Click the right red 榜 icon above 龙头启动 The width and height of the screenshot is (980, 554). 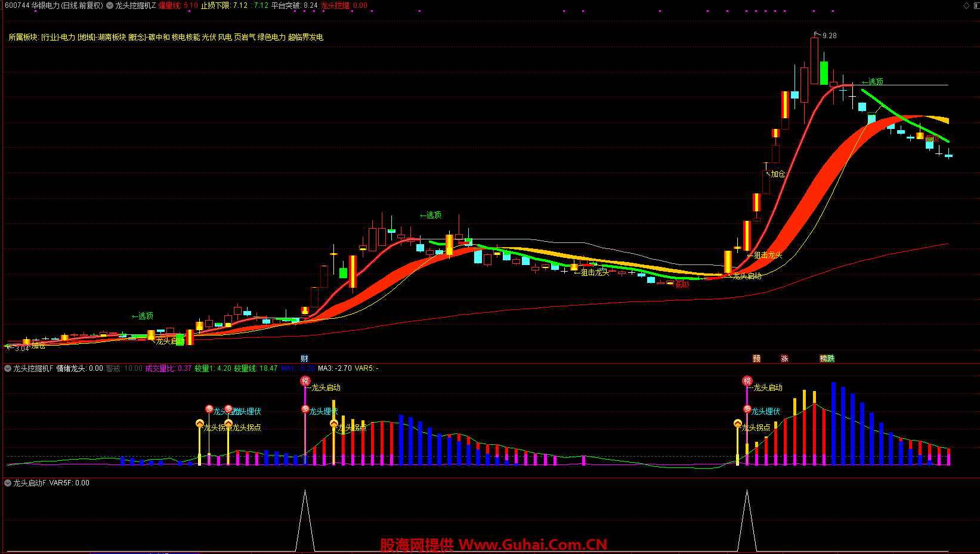pyautogui.click(x=747, y=381)
